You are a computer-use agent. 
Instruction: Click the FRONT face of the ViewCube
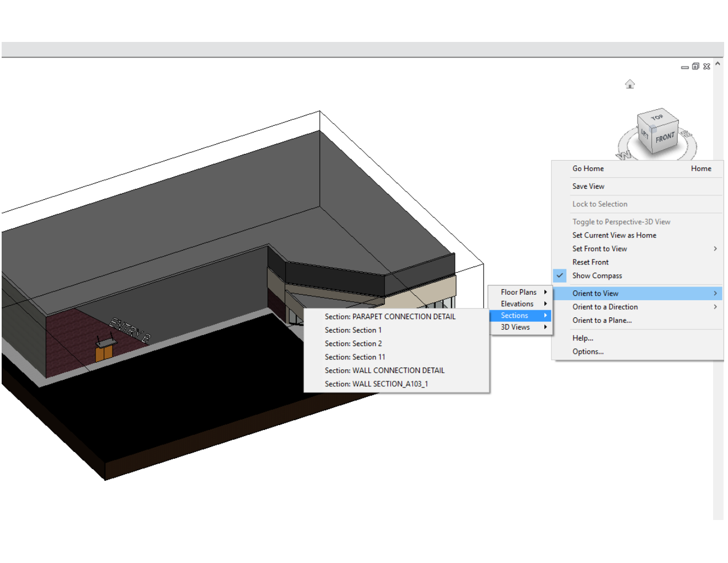click(x=665, y=137)
